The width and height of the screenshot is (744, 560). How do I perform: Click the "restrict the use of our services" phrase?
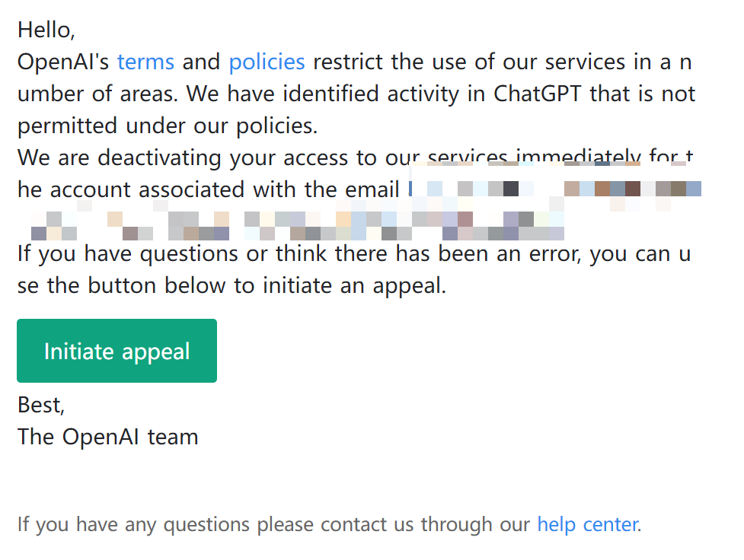tap(469, 62)
